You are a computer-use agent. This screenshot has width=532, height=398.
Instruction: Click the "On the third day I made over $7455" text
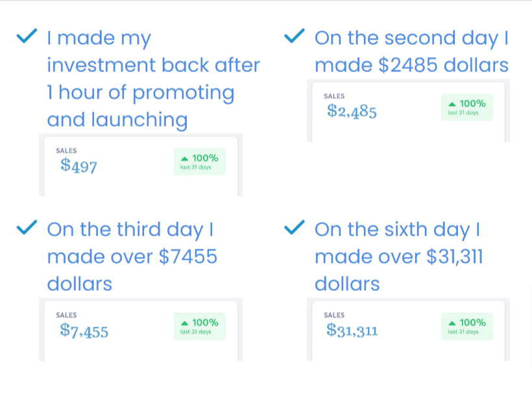click(x=132, y=257)
